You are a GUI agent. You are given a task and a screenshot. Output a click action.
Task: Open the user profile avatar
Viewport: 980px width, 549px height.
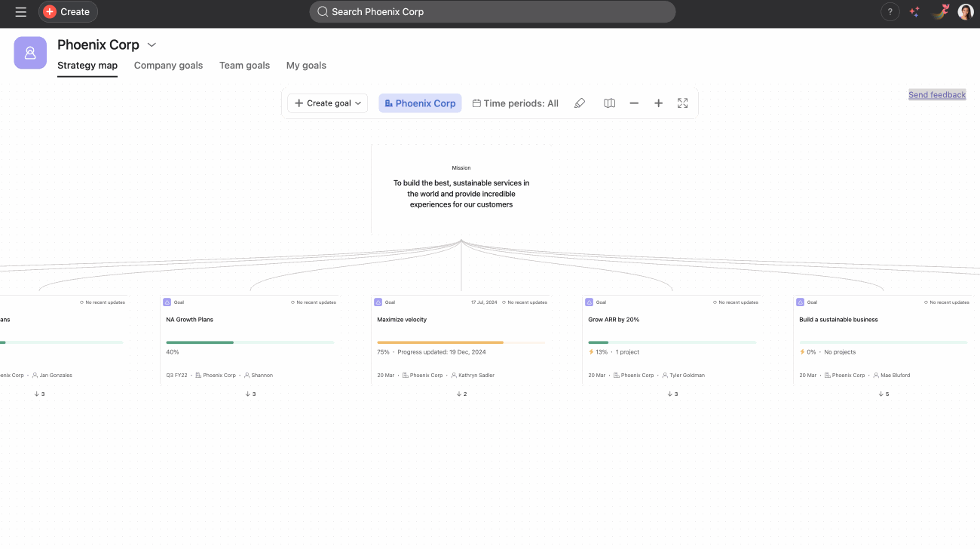tap(965, 12)
